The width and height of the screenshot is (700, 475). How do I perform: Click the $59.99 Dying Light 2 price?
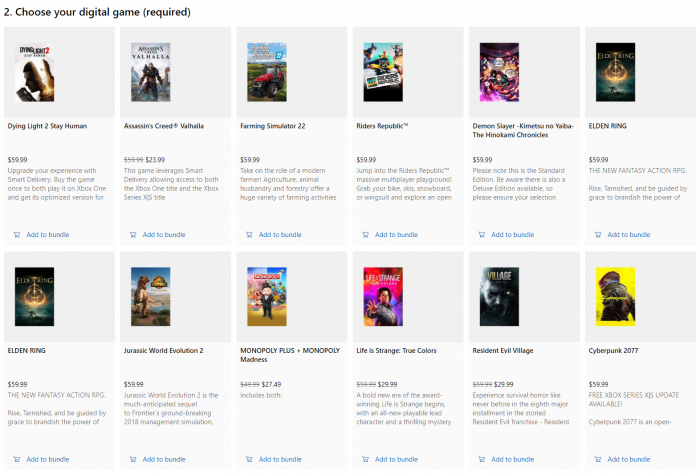tap(17, 160)
